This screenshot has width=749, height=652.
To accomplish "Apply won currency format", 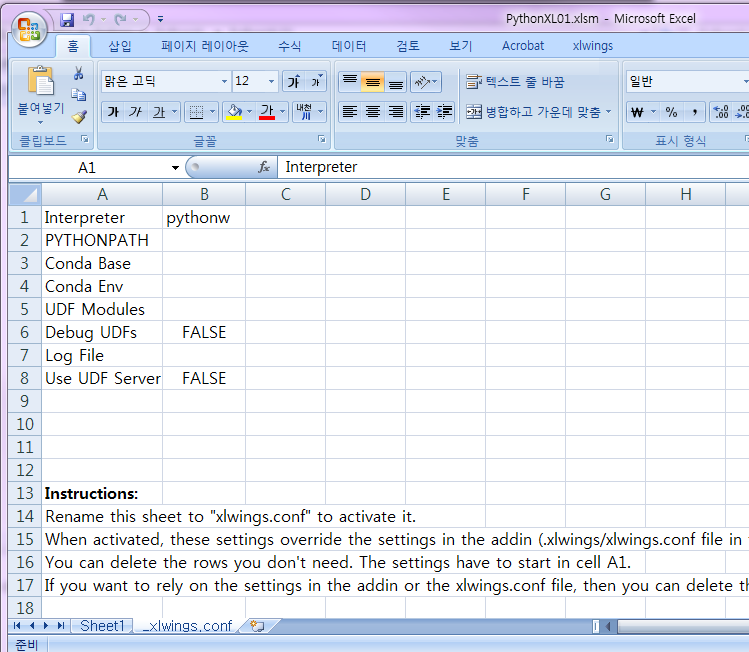I will (x=637, y=112).
